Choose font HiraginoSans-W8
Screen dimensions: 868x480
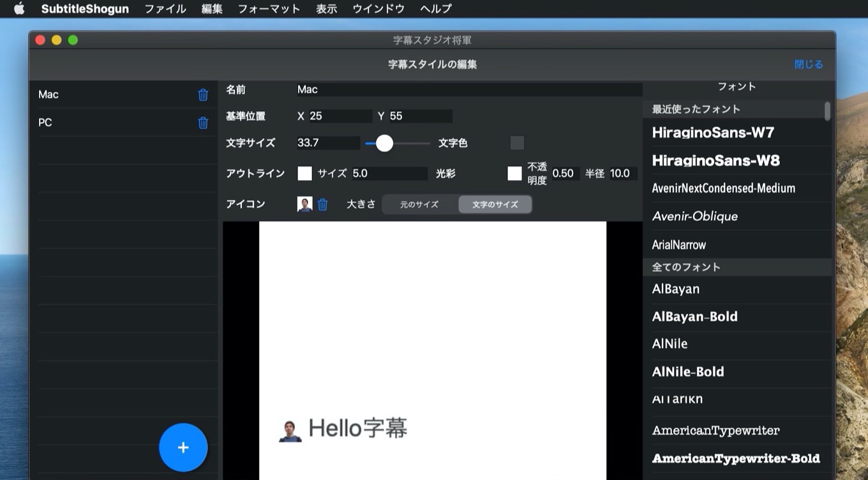pos(737,160)
